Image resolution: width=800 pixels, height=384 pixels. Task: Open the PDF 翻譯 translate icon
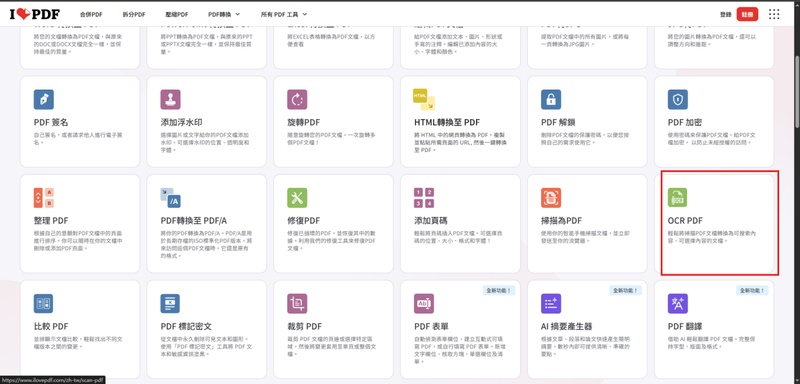point(678,303)
